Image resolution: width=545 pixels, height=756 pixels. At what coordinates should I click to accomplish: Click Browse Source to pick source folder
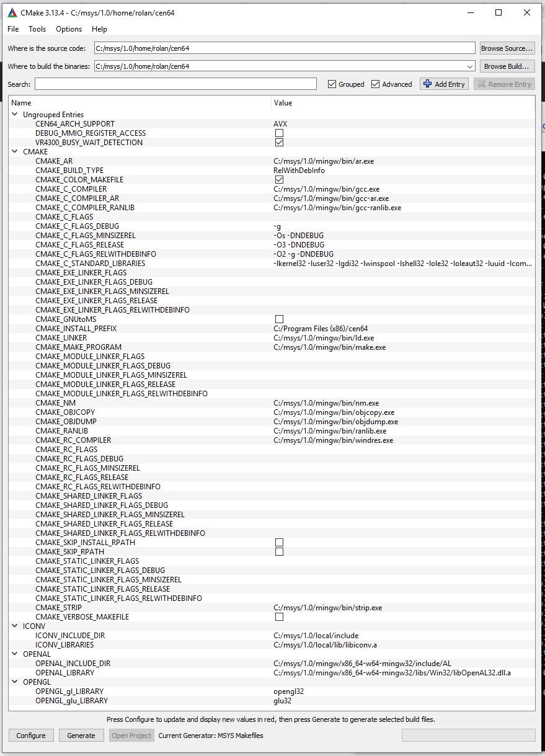(x=507, y=48)
